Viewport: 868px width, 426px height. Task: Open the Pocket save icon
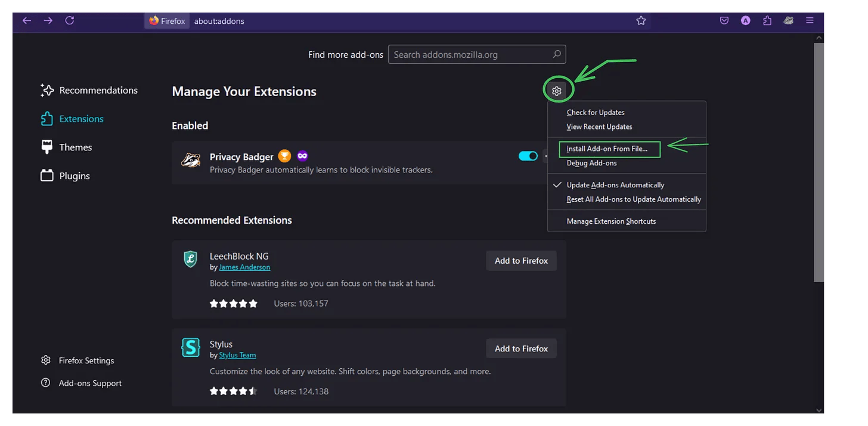[x=724, y=21]
